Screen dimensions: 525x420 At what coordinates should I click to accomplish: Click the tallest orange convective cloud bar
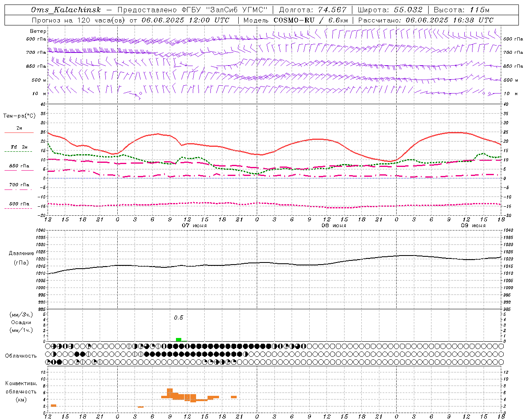pyautogui.click(x=170, y=393)
